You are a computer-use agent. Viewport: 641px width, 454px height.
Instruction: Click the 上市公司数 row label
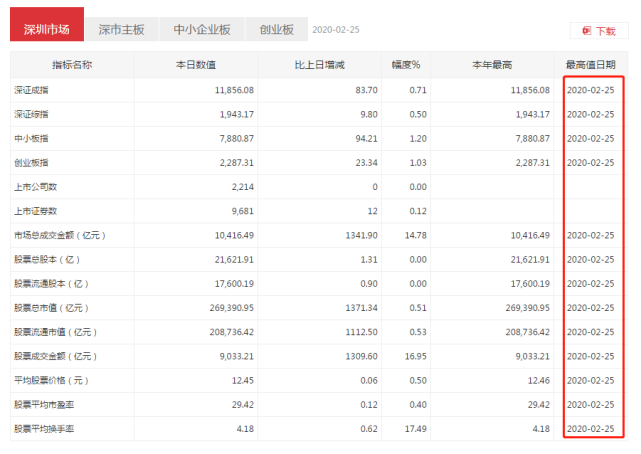(36, 187)
